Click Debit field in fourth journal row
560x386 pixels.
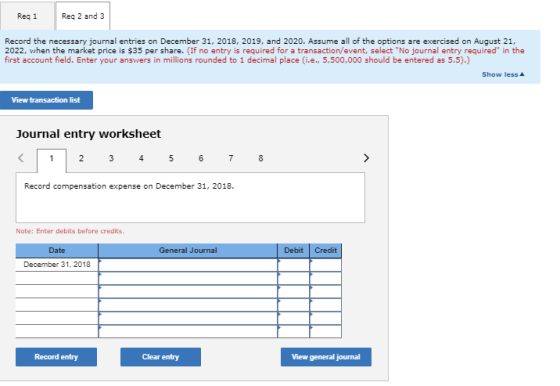[x=294, y=305]
